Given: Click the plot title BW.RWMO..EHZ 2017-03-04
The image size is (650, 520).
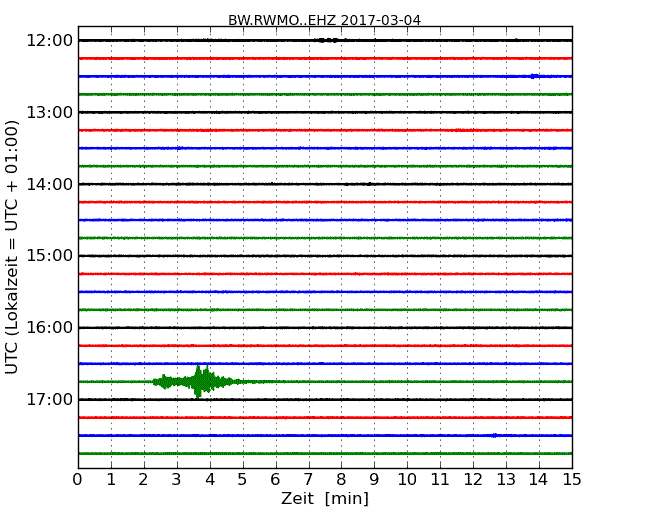Looking at the screenshot, I should tap(324, 20).
